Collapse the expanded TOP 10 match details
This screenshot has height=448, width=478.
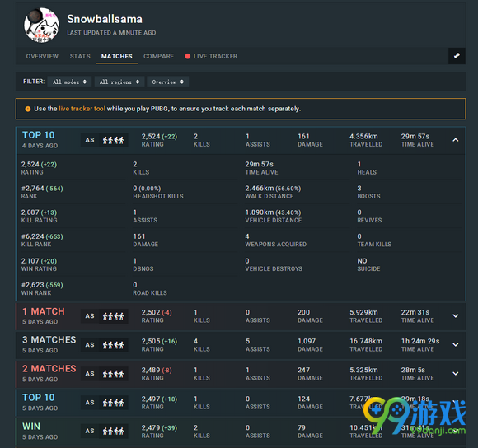[x=456, y=140]
